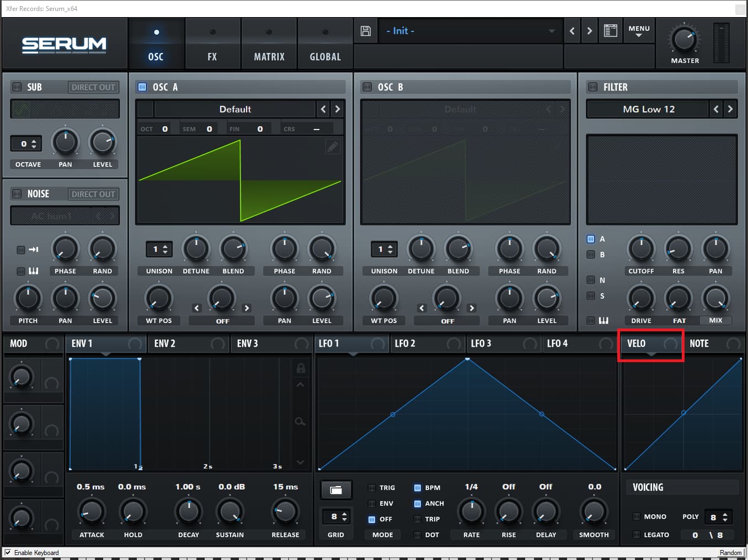Click the LFO shape folder icon

pos(336,489)
